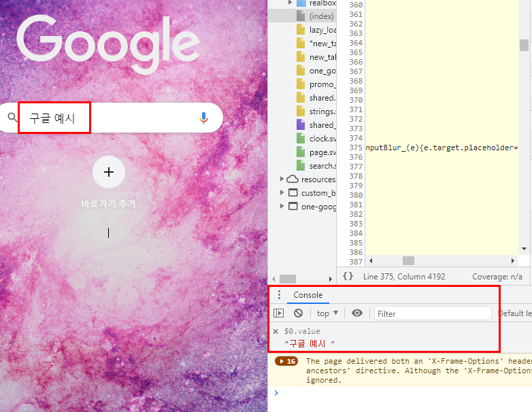Open the top context dropdown
Image resolution: width=532 pixels, height=412 pixels.
327,313
